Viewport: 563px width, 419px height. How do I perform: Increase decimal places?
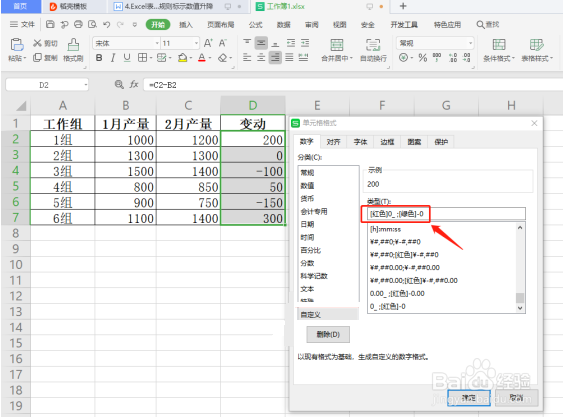[x=453, y=57]
